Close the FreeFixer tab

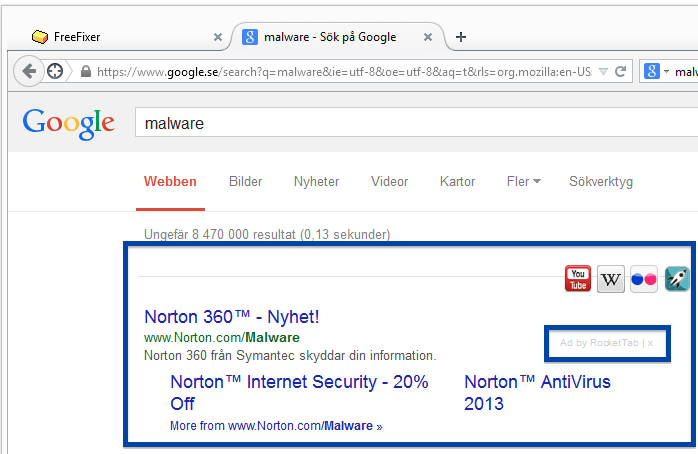pyautogui.click(x=218, y=37)
